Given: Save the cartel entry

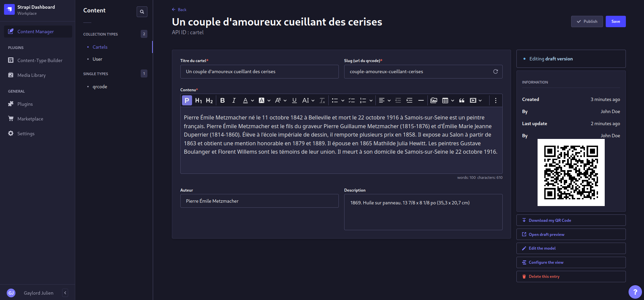Looking at the screenshot, I should click(x=615, y=21).
